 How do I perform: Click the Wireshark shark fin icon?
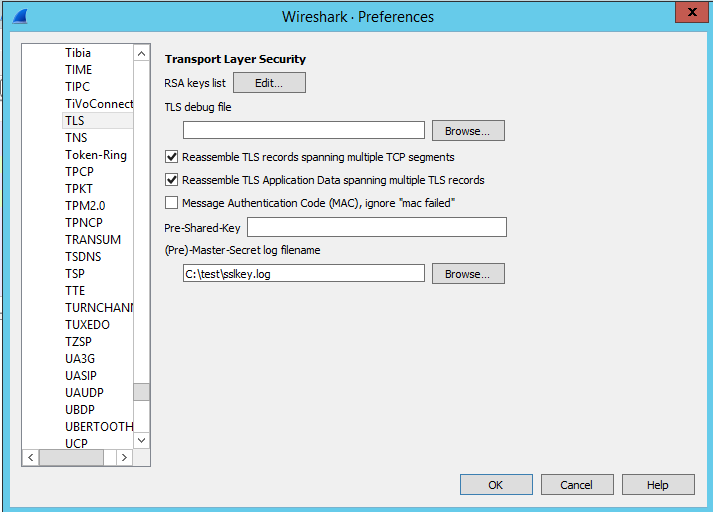(20, 16)
